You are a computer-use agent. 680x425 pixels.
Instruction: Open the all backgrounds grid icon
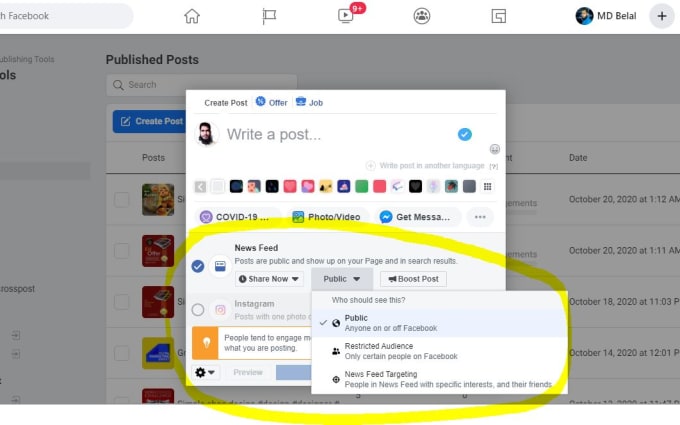point(487,187)
